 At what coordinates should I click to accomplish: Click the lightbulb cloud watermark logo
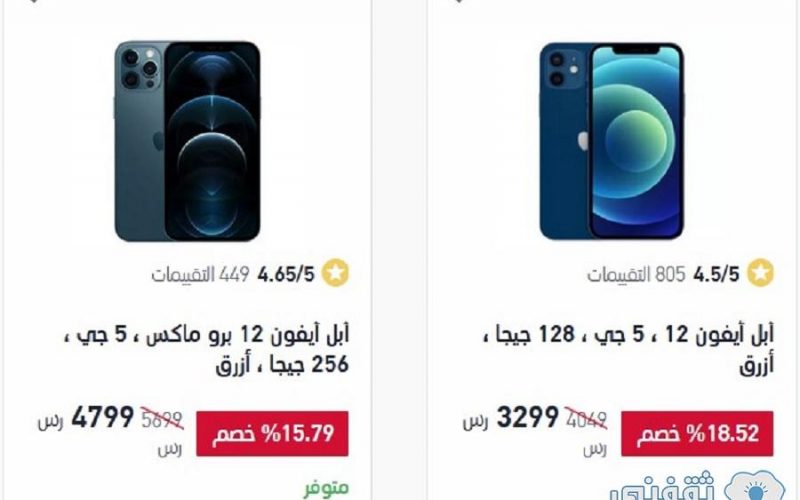[x=755, y=486]
